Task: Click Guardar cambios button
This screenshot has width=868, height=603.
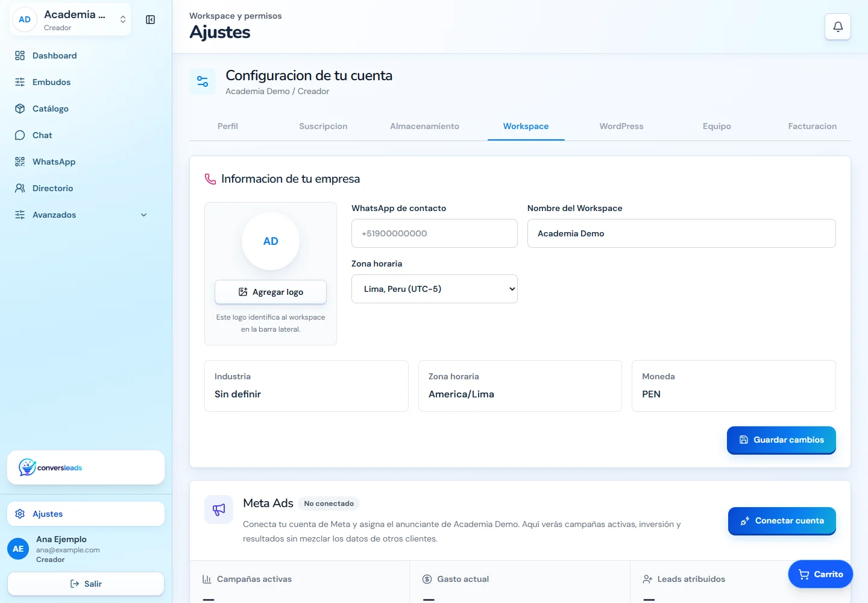Action: (781, 440)
